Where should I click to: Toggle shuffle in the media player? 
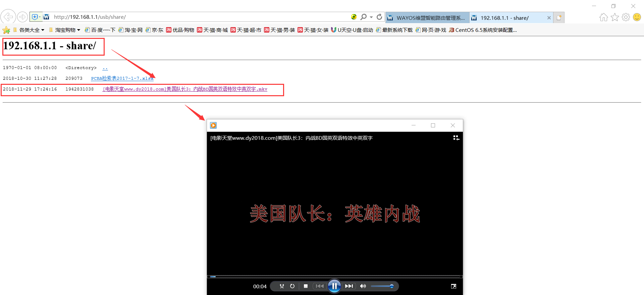point(282,286)
